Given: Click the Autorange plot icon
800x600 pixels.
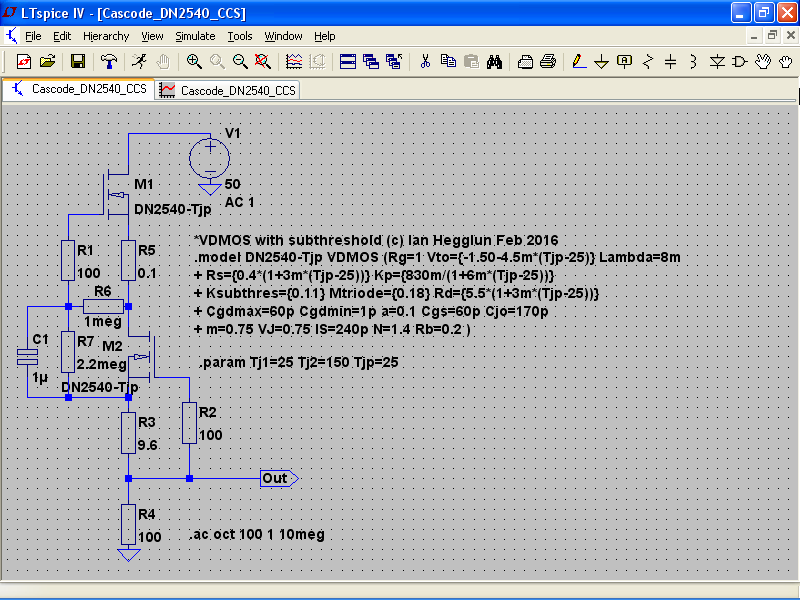Looking at the screenshot, I should [294, 62].
